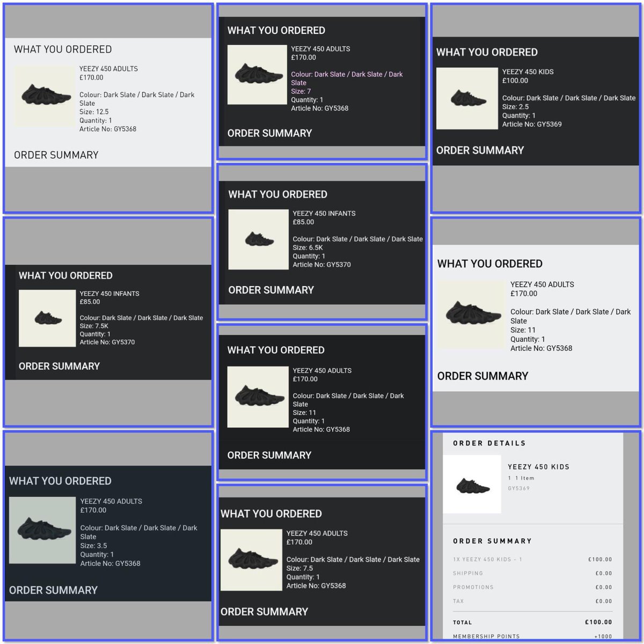
Task: Click the '+1000' membership points value
Action: click(x=603, y=636)
